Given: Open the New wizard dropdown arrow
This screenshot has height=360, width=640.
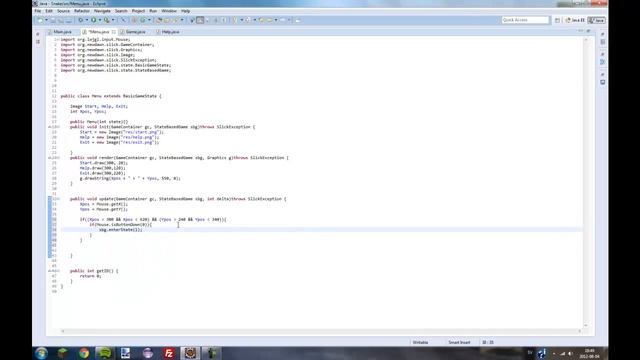Looking at the screenshot, I should tap(46, 20).
